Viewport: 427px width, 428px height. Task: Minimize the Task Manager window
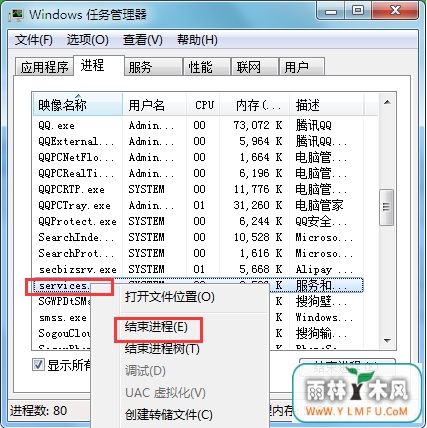pos(330,11)
